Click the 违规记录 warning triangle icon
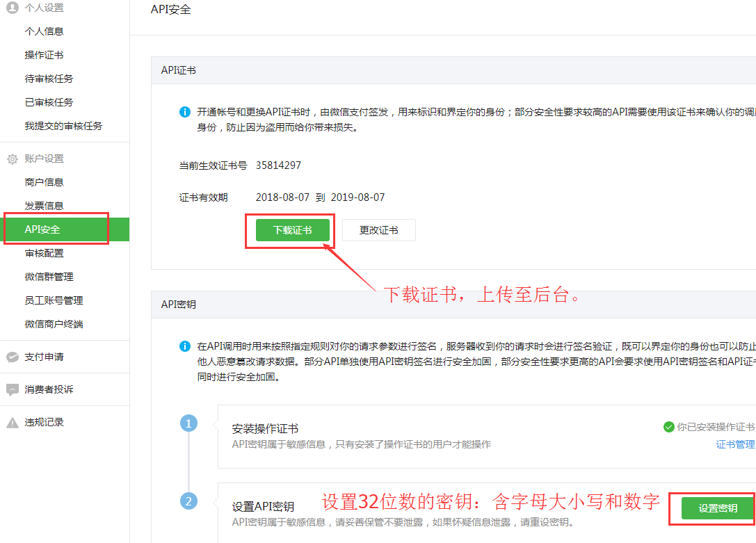 coord(12,422)
